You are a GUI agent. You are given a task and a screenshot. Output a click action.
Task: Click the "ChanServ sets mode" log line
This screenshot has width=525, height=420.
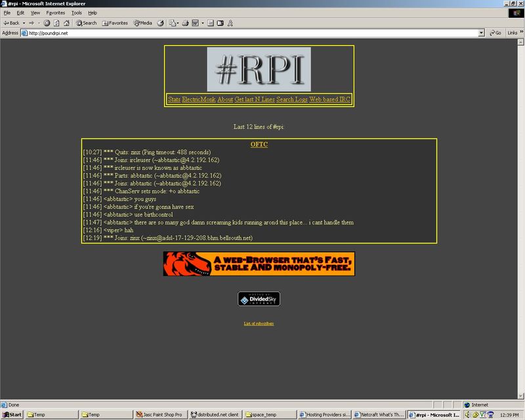pyautogui.click(x=141, y=191)
